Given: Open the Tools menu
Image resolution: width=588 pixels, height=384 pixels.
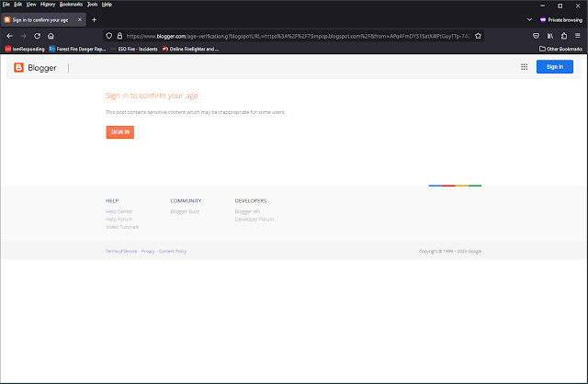Looking at the screenshot, I should 92,5.
